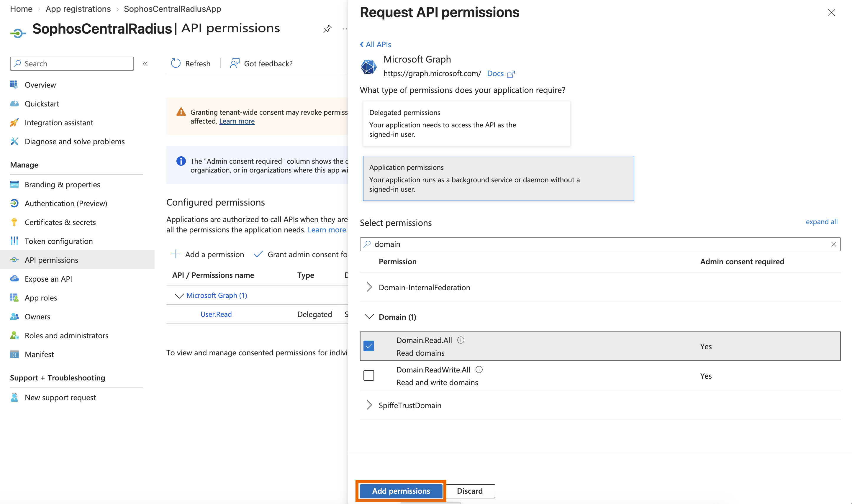The image size is (852, 504).
Task: Click the Expose an API cloud icon
Action: click(14, 279)
